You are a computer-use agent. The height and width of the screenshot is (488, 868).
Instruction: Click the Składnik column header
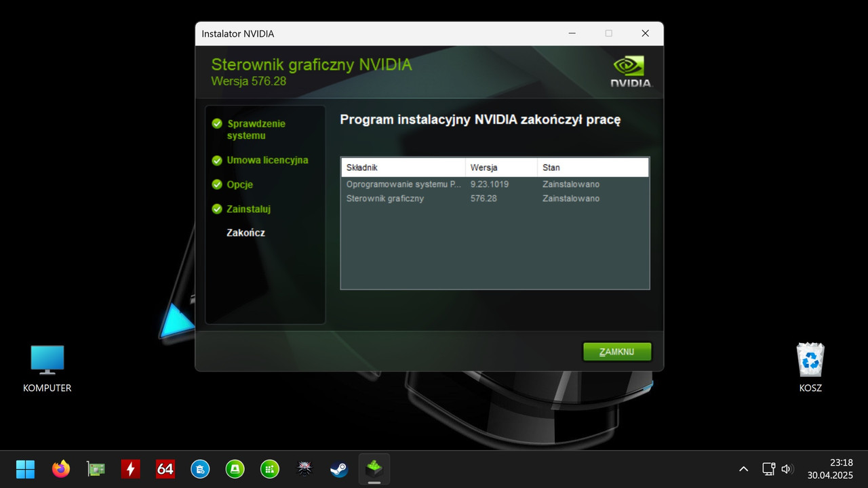[x=403, y=167]
